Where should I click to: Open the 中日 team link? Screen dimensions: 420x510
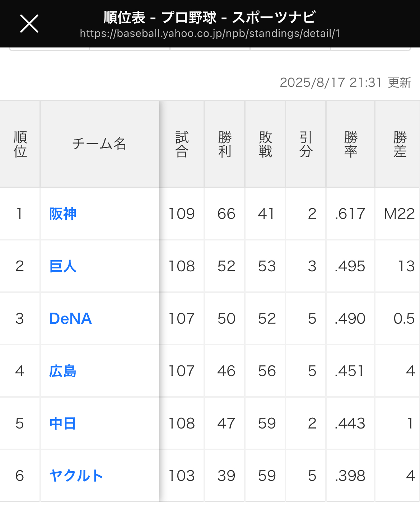click(x=63, y=424)
